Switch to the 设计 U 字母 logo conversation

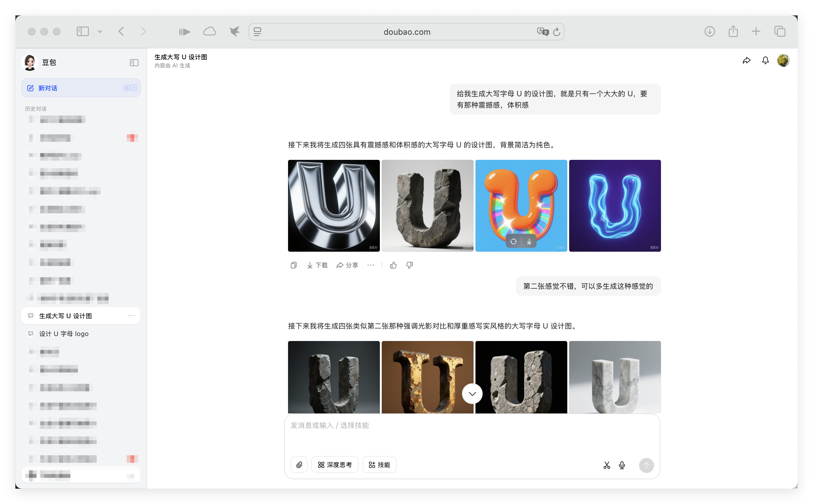click(x=63, y=333)
